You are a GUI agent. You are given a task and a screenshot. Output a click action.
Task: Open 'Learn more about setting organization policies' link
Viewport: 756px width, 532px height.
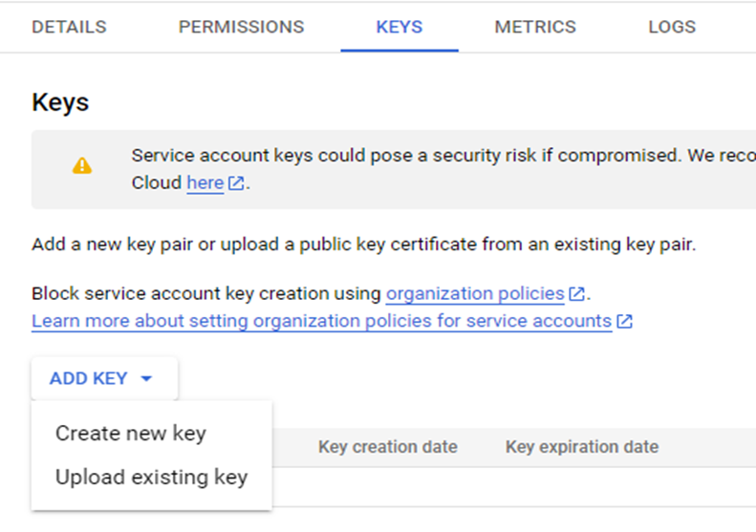point(321,321)
